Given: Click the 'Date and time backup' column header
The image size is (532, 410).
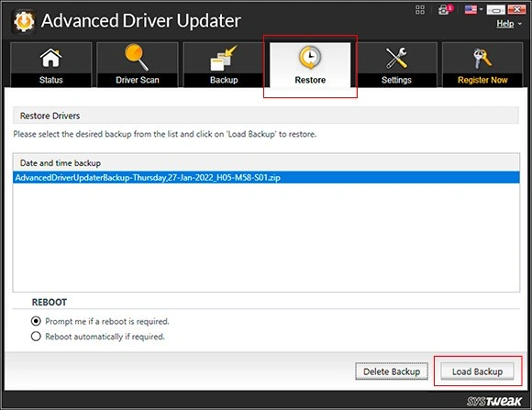Looking at the screenshot, I should pyautogui.click(x=266, y=163).
